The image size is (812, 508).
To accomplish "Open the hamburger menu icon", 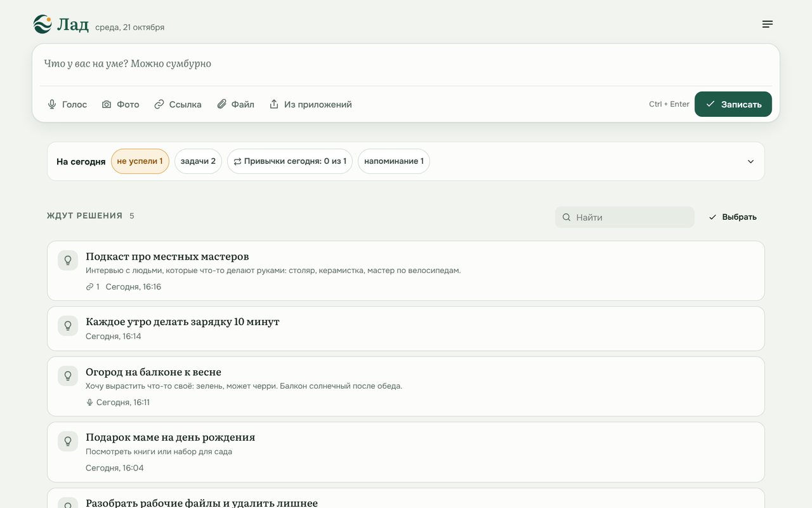I will tap(768, 24).
